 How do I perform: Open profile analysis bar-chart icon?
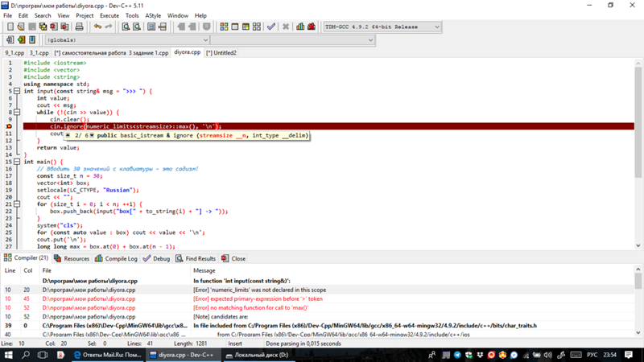pos(300,27)
